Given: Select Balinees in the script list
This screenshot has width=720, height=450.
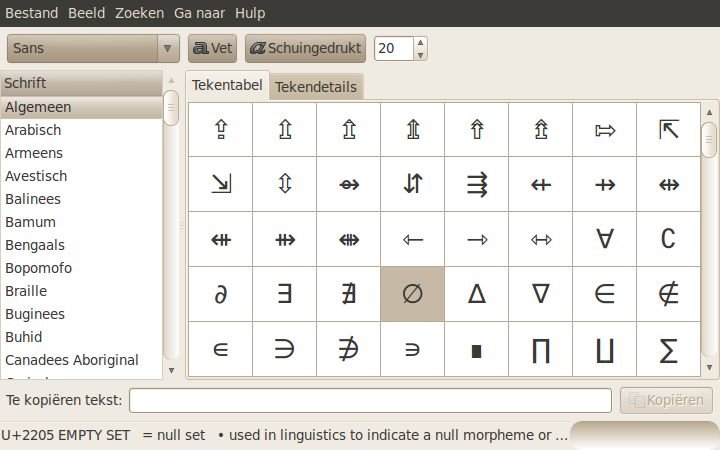Looking at the screenshot, I should (x=81, y=199).
